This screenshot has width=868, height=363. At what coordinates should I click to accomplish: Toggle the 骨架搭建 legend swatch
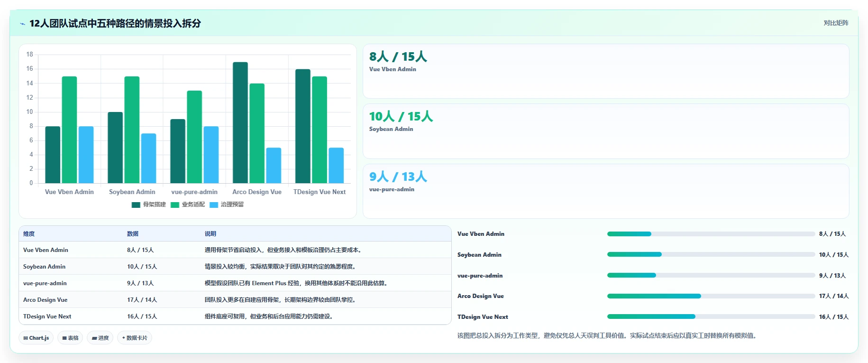coord(136,205)
